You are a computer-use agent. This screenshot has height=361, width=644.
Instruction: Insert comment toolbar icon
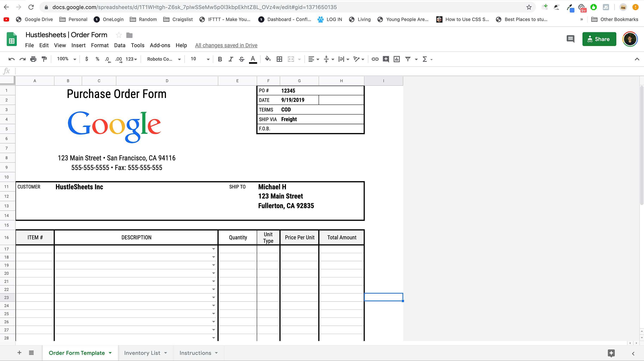tap(386, 59)
